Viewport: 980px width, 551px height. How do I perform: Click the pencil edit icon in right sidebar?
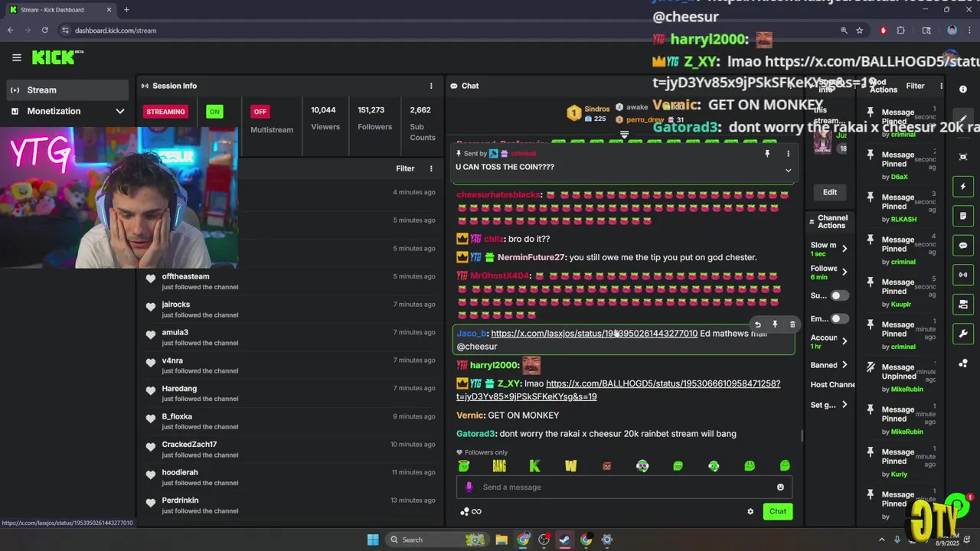click(x=963, y=119)
